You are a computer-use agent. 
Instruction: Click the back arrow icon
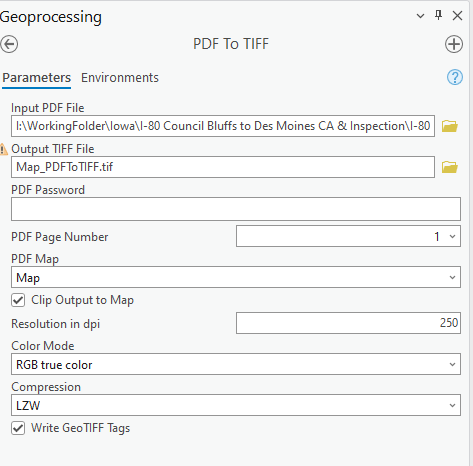click(x=9, y=44)
